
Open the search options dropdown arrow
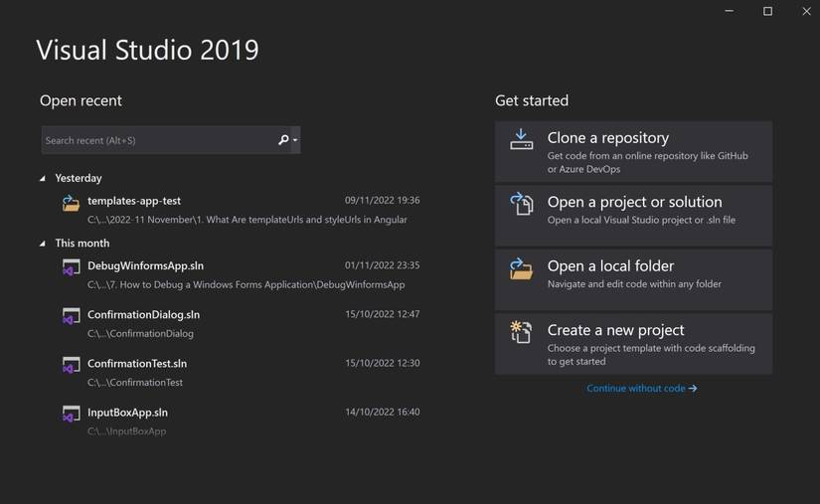tap(295, 140)
